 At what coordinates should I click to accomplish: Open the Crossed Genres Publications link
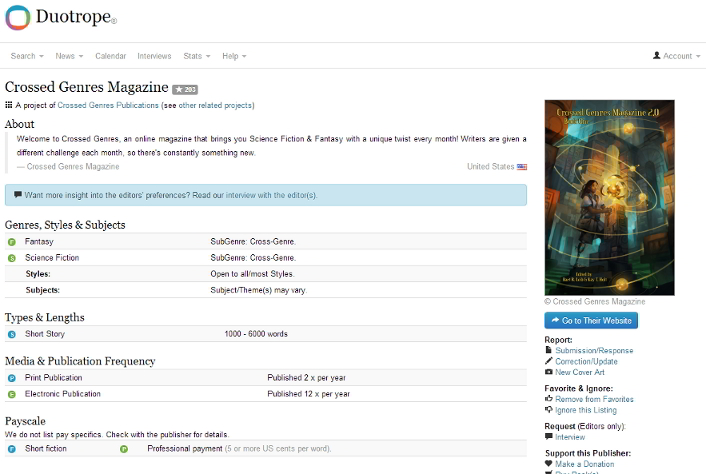tap(108, 105)
